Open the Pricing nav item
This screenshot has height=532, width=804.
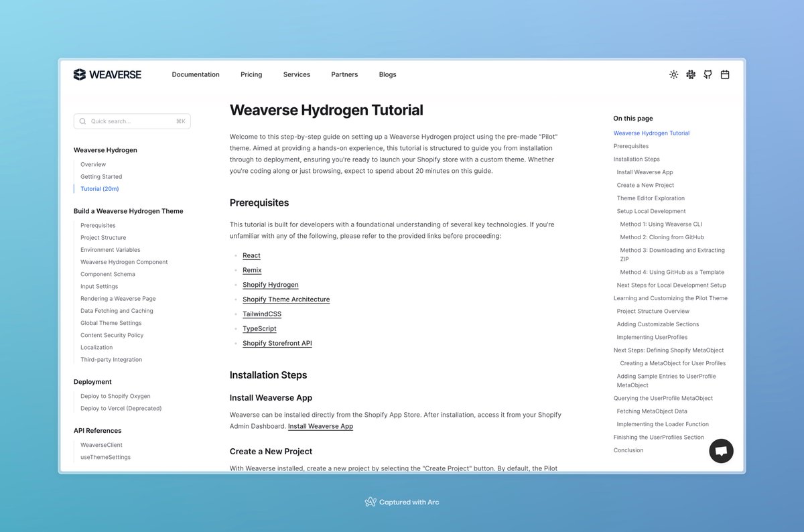pos(251,74)
